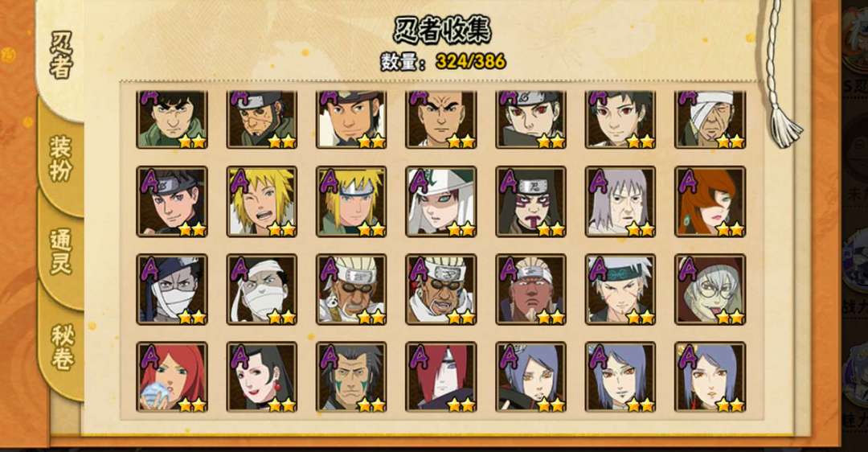868x452 pixels.
Task: Select the red-haired ninja with hair covering face
Action: coord(441,376)
